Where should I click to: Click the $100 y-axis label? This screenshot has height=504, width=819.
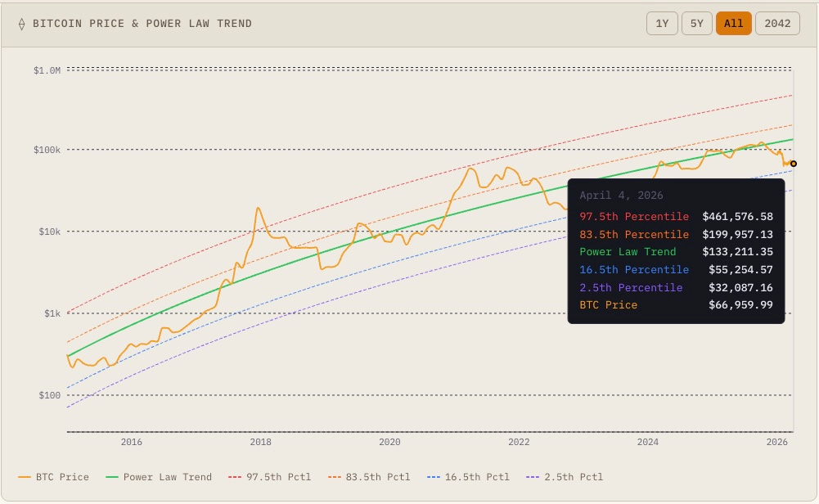coord(50,395)
